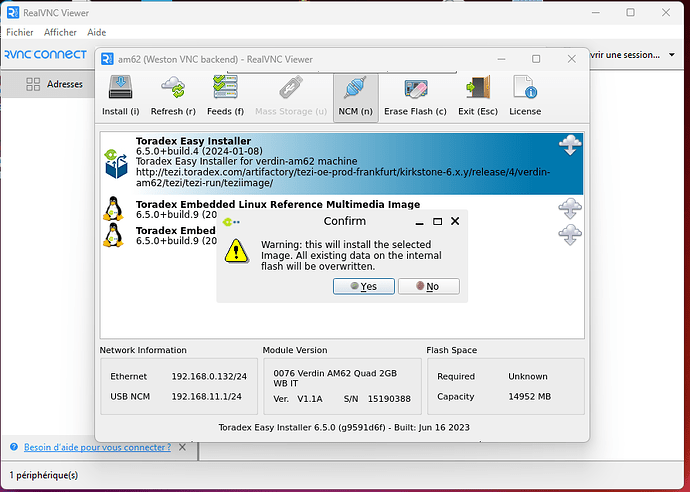The width and height of the screenshot is (690, 492).
Task: Maximize the am62 Weston VNC window
Action: tap(536, 59)
